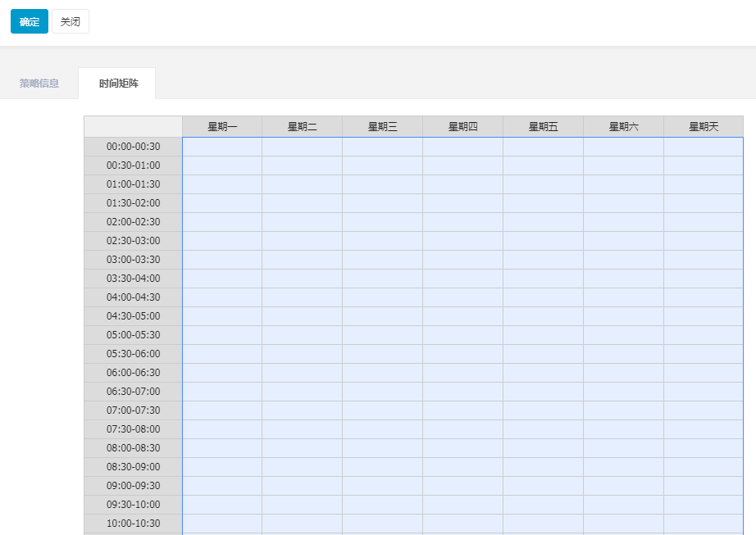
Task: Select the 06:00-06:30 row header
Action: tap(134, 372)
